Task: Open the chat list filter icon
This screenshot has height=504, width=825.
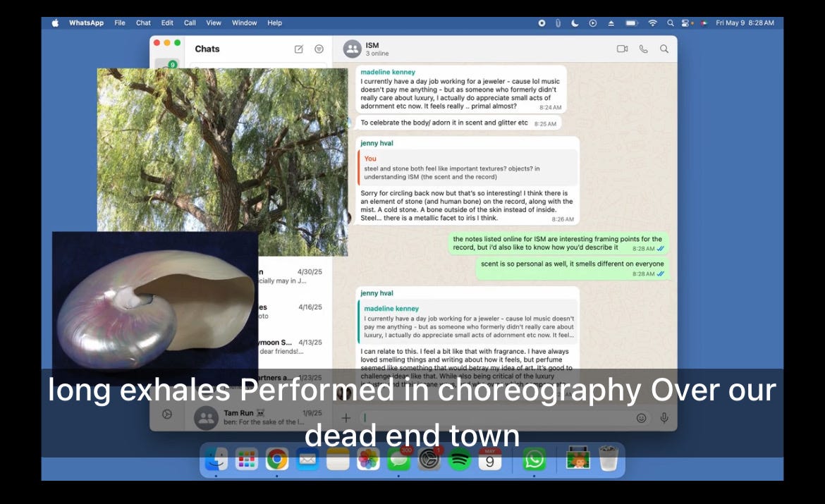Action: coord(319,49)
